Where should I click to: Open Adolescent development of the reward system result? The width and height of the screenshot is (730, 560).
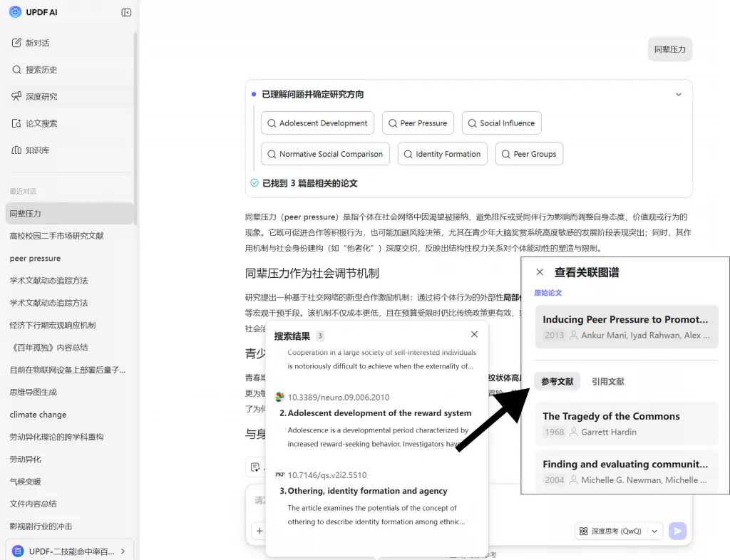point(379,413)
